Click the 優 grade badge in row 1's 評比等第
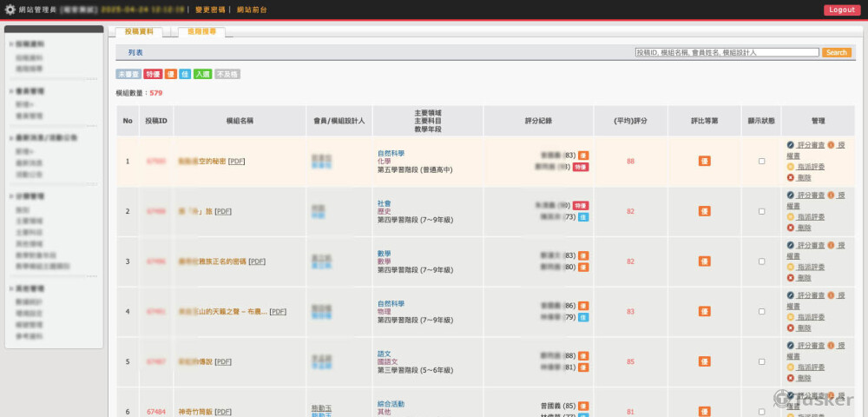 point(704,162)
